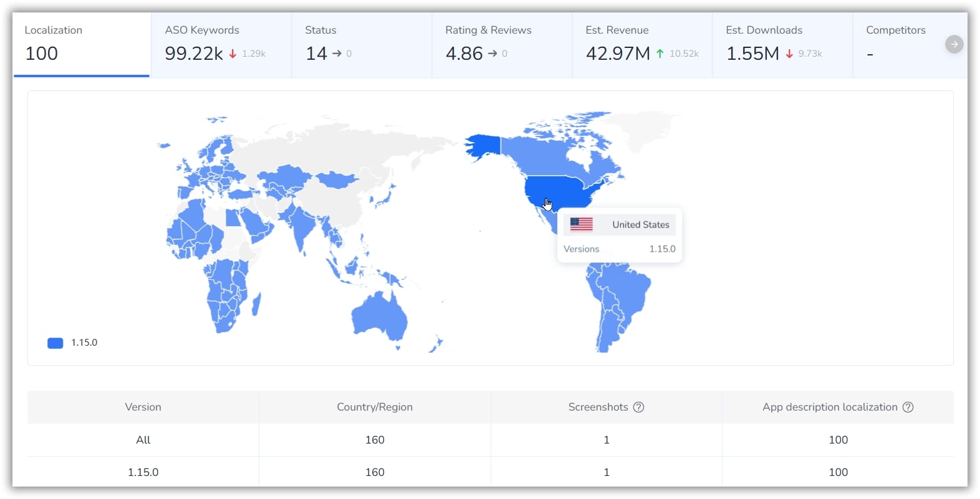980x499 pixels.
Task: Click the next-arrow button on the tab strip
Action: [x=954, y=44]
